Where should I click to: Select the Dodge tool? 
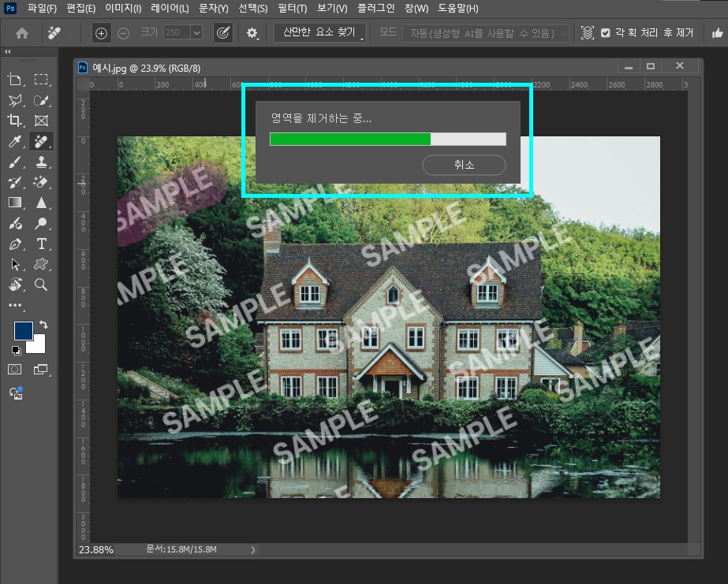pyautogui.click(x=41, y=224)
